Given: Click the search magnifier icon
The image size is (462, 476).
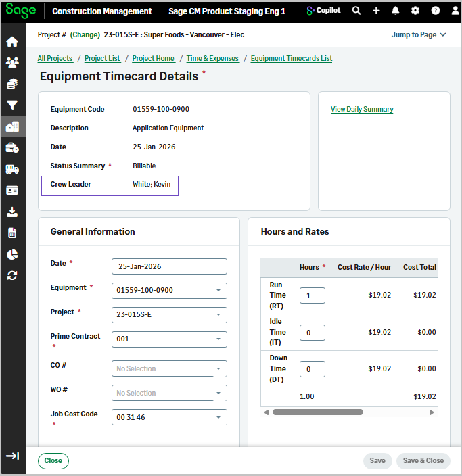Looking at the screenshot, I should [x=356, y=11].
